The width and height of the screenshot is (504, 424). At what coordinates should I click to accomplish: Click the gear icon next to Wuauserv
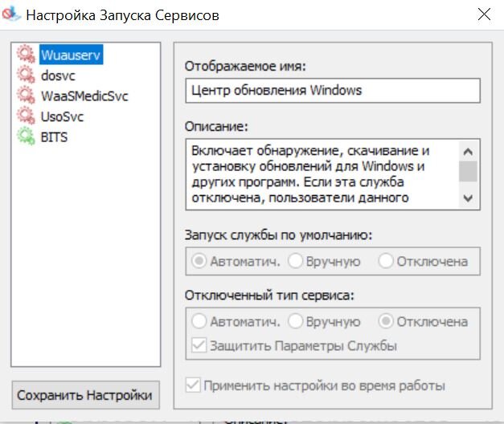click(26, 55)
